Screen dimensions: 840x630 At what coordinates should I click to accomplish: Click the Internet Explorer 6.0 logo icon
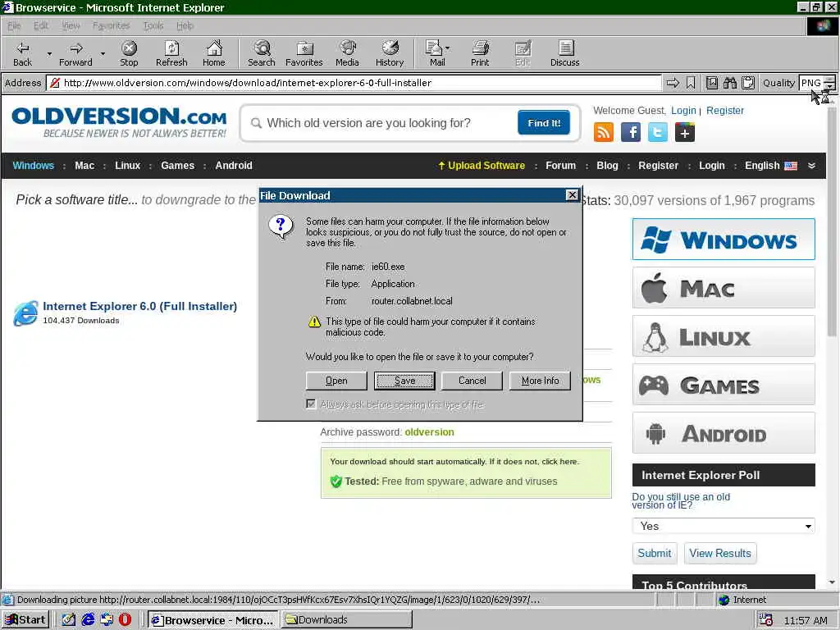tap(26, 313)
